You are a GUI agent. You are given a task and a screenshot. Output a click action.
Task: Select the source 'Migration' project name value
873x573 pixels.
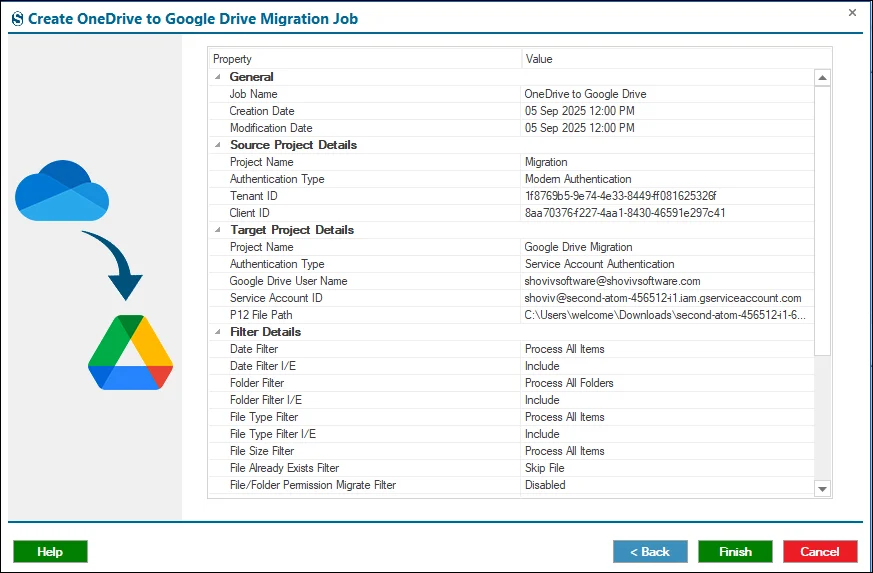click(x=546, y=162)
